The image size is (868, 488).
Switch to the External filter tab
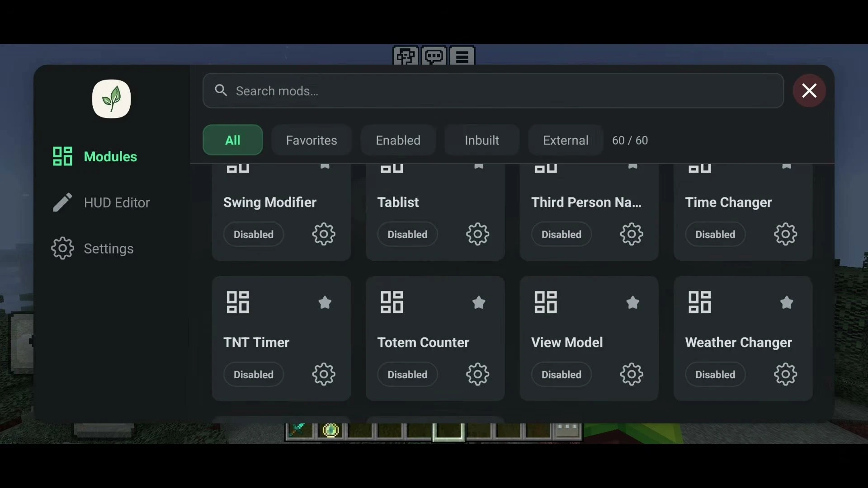(x=566, y=140)
